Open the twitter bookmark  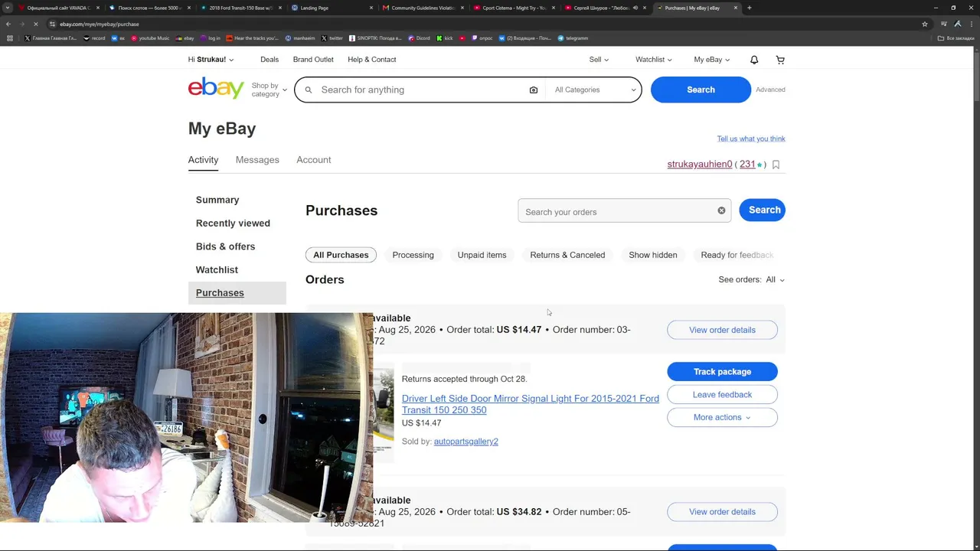[332, 38]
